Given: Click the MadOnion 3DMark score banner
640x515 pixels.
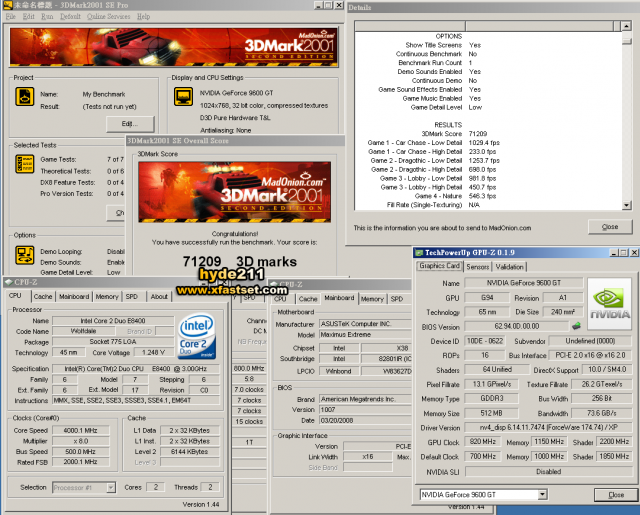Looking at the screenshot, I should 235,192.
